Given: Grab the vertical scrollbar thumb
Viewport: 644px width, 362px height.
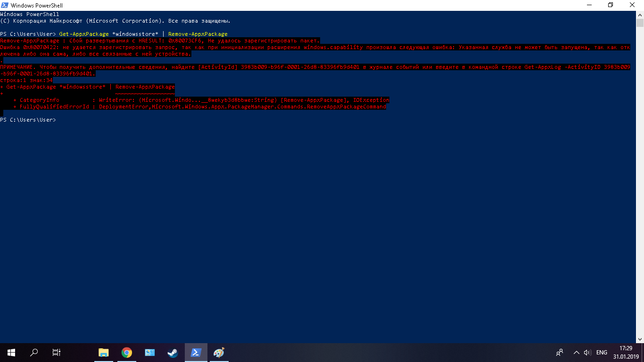Looking at the screenshot, I should click(x=640, y=24).
